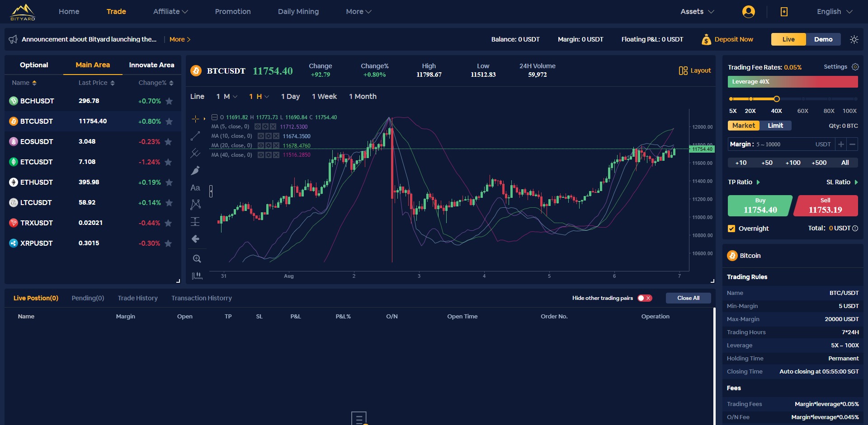
Task: Click the Buy 11754.40 button
Action: [x=760, y=205]
